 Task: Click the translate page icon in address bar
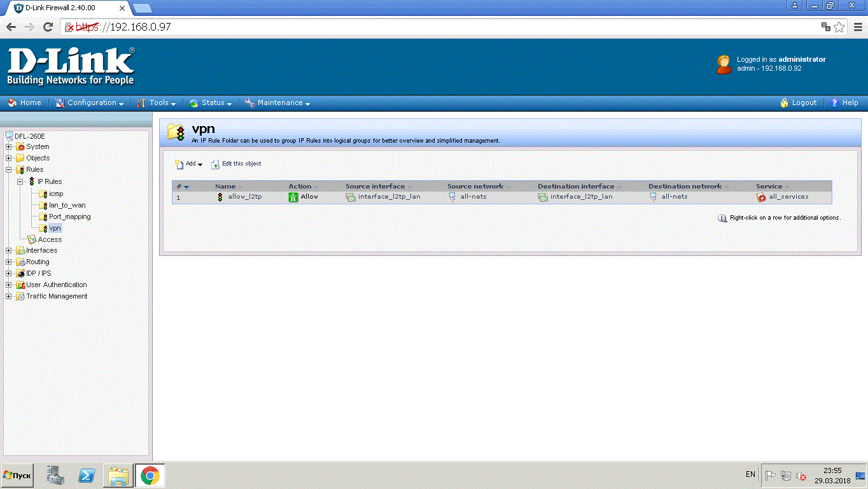826,27
